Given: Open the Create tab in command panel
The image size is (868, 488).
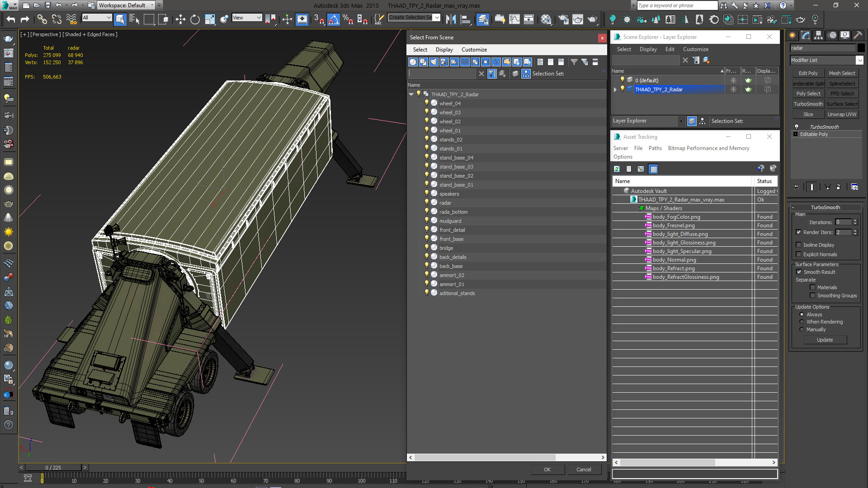Looking at the screenshot, I should tap(792, 35).
